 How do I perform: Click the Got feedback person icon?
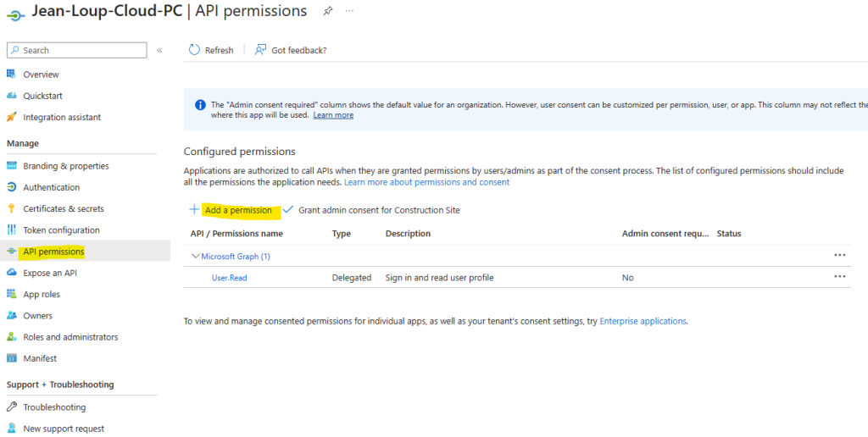[x=260, y=50]
